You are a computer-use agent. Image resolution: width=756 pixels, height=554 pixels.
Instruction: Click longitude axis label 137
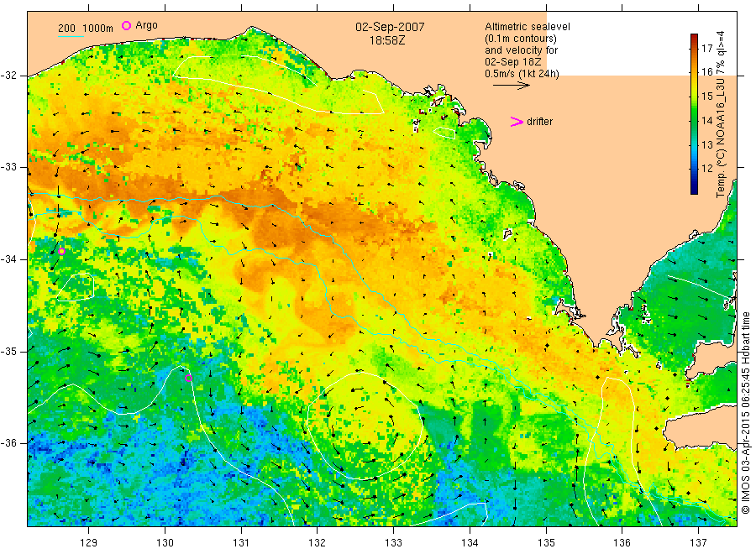coord(698,542)
